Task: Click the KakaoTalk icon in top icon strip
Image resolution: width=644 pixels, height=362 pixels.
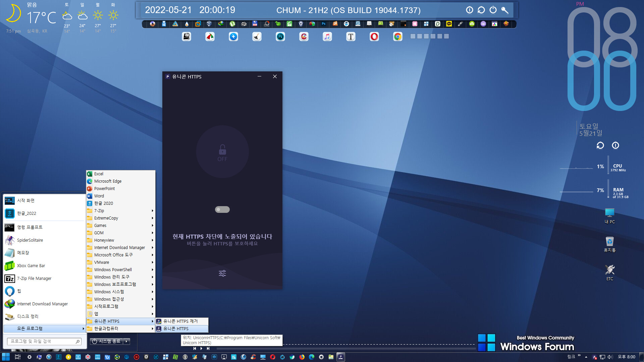Action: point(449,24)
